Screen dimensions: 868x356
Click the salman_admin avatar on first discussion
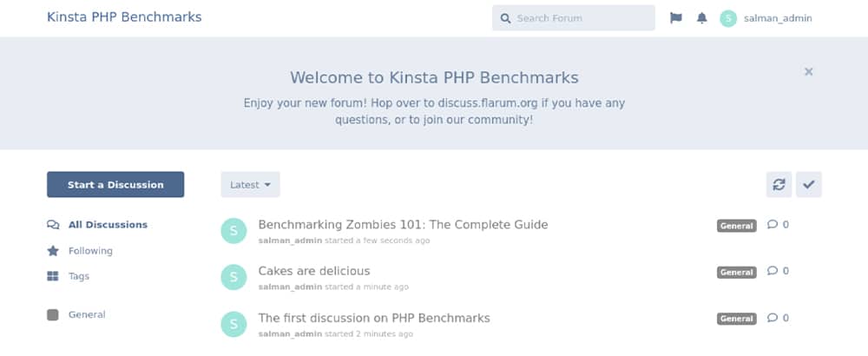(233, 230)
